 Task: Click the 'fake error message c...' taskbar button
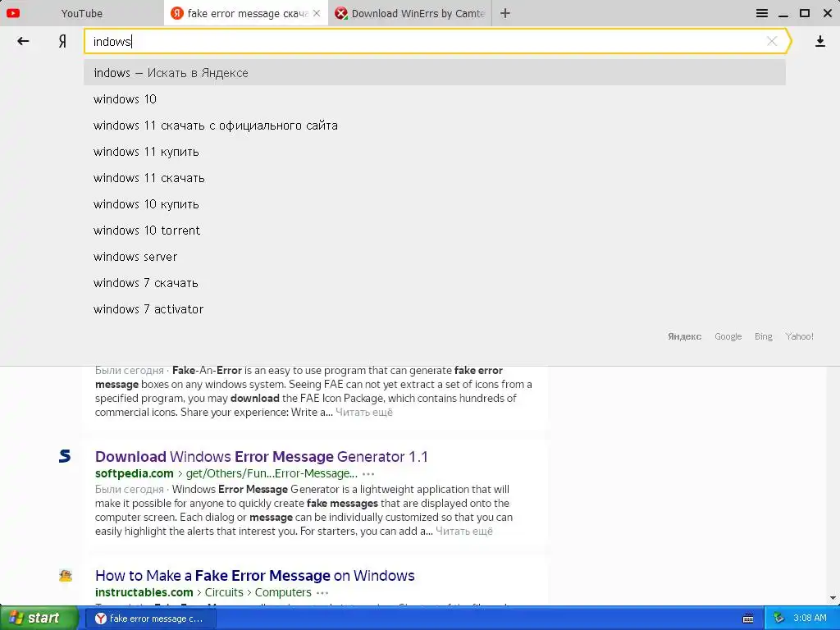(x=150, y=619)
